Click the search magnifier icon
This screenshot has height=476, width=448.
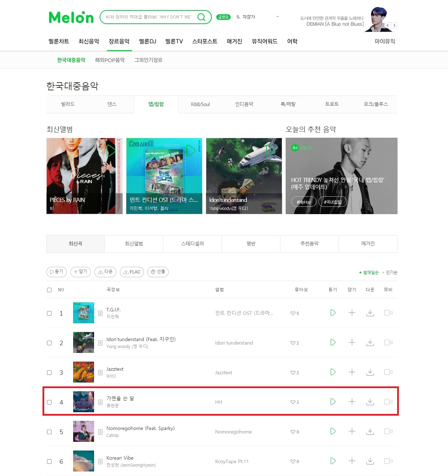[x=201, y=17]
